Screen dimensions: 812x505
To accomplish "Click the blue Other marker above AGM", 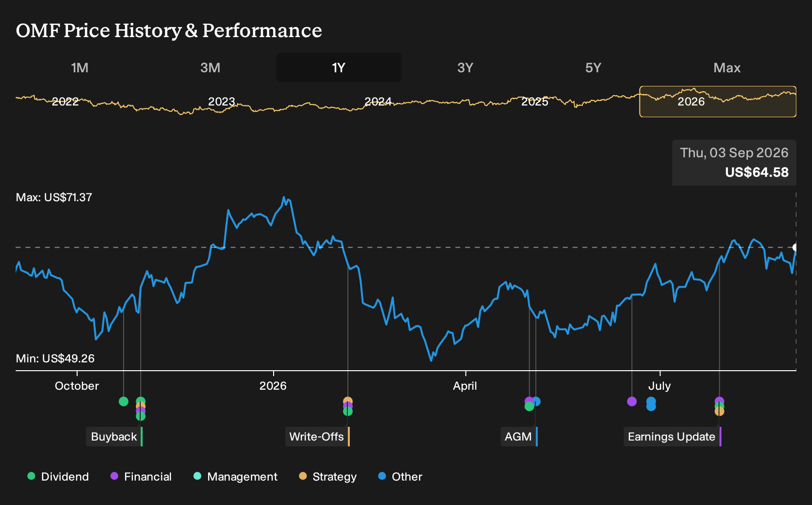I will 537,401.
